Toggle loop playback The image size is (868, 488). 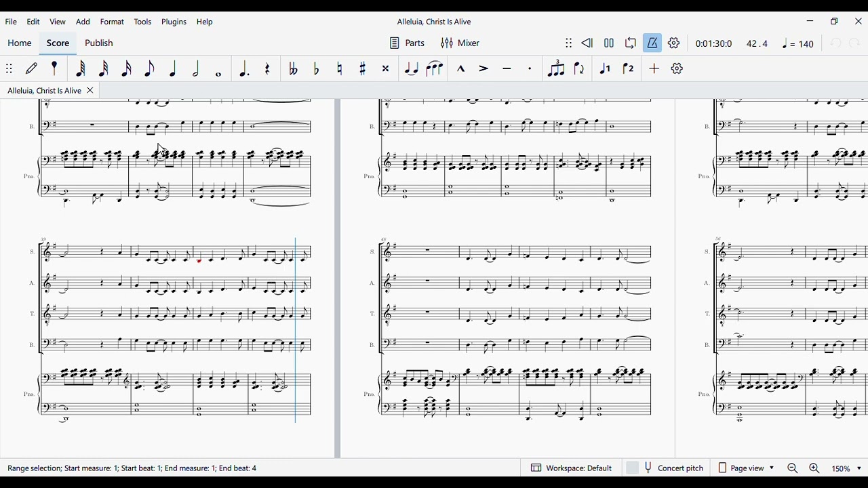click(631, 43)
